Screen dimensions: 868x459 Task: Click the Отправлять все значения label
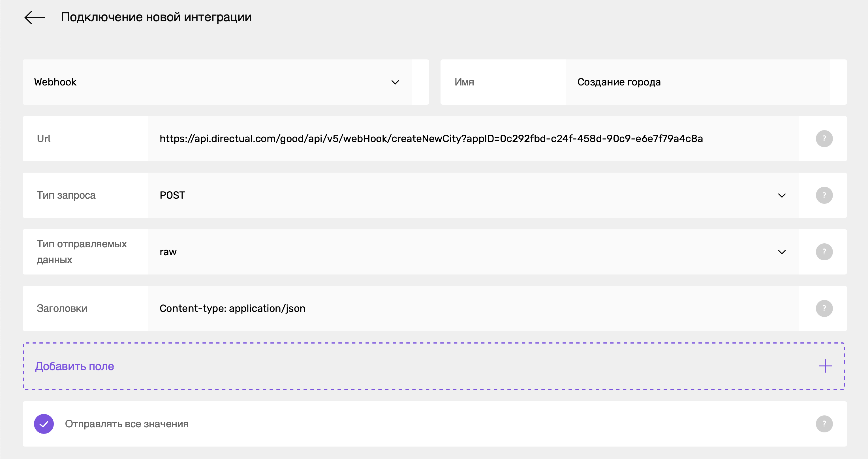pyautogui.click(x=127, y=424)
